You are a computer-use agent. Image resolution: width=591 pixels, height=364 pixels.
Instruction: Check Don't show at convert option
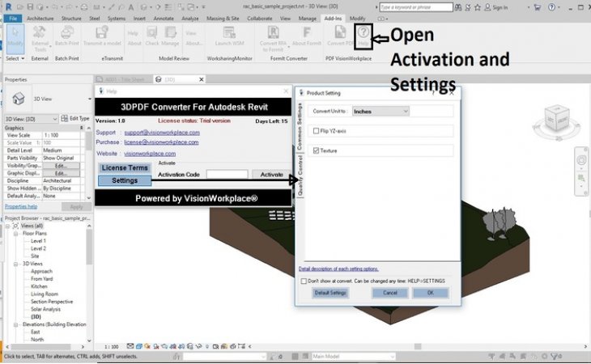tap(304, 281)
